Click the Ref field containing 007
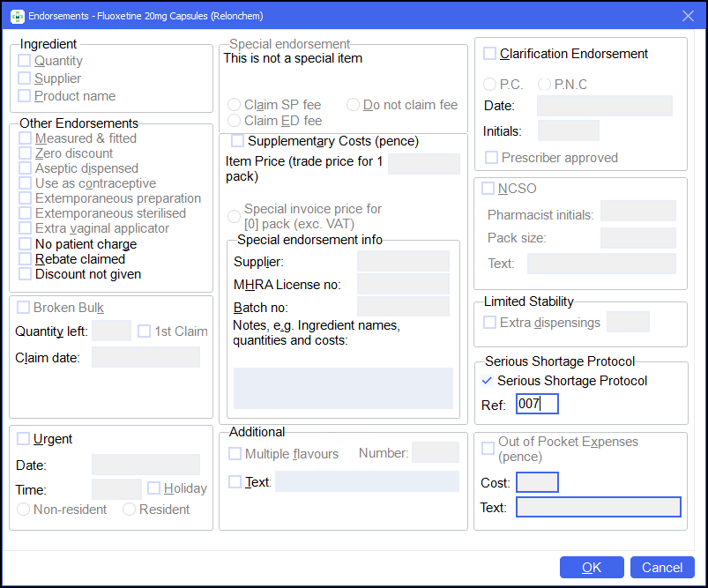This screenshot has height=588, width=708. tap(537, 405)
